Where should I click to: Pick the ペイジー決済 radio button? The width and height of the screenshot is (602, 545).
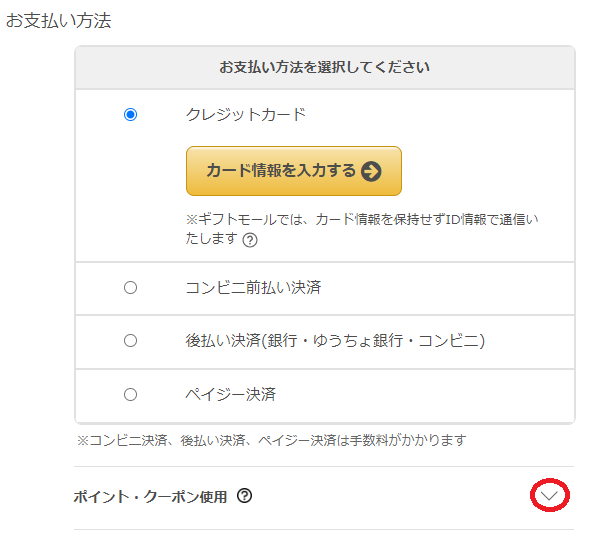tap(130, 395)
